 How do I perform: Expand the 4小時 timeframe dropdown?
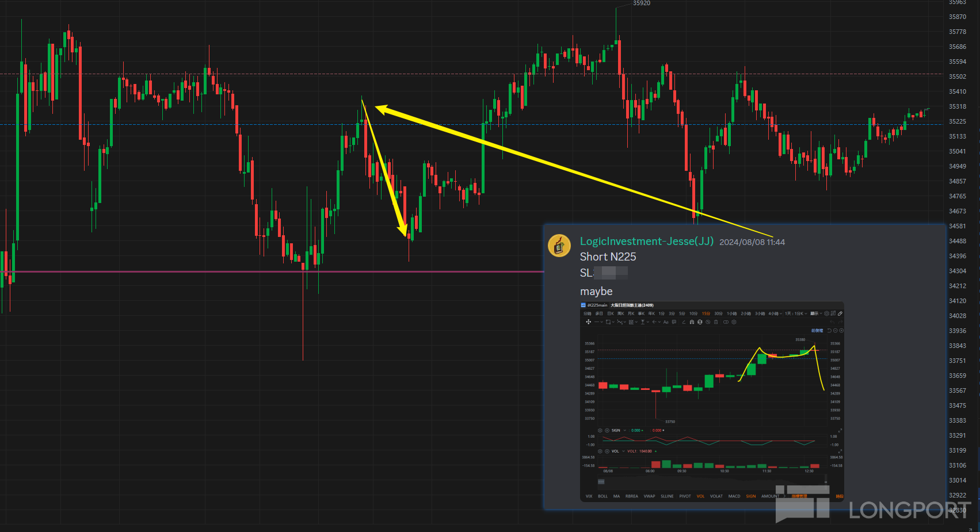pos(775,313)
